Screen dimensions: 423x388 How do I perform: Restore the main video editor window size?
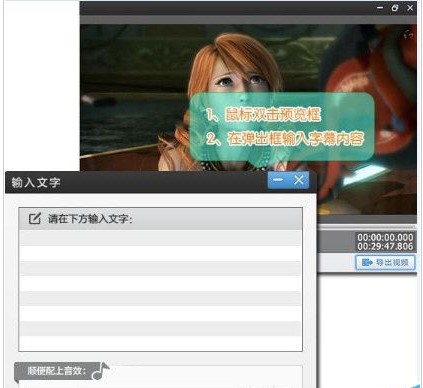(x=395, y=8)
